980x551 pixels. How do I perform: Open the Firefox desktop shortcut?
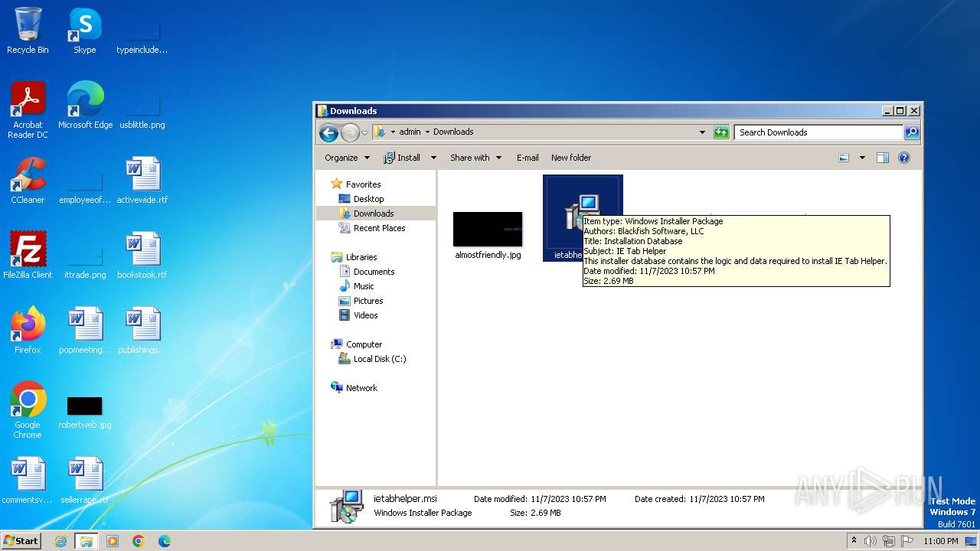(28, 330)
